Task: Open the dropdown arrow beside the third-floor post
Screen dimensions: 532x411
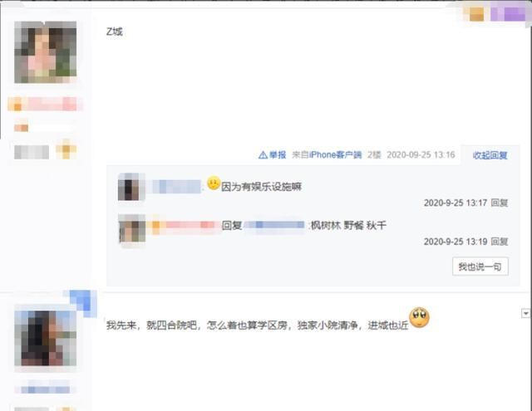Action: (525, 313)
